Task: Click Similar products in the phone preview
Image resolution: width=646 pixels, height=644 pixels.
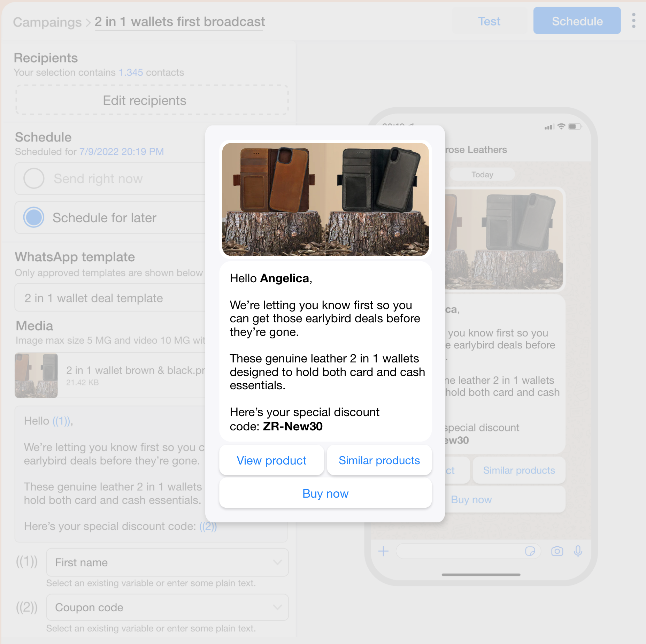Action: click(519, 470)
